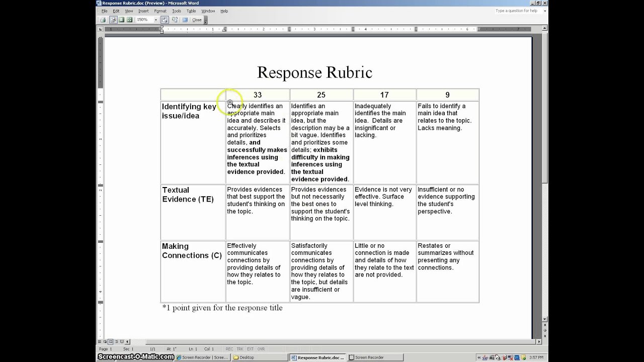This screenshot has width=644, height=362.
Task: Open the Insert menu
Action: point(143,11)
